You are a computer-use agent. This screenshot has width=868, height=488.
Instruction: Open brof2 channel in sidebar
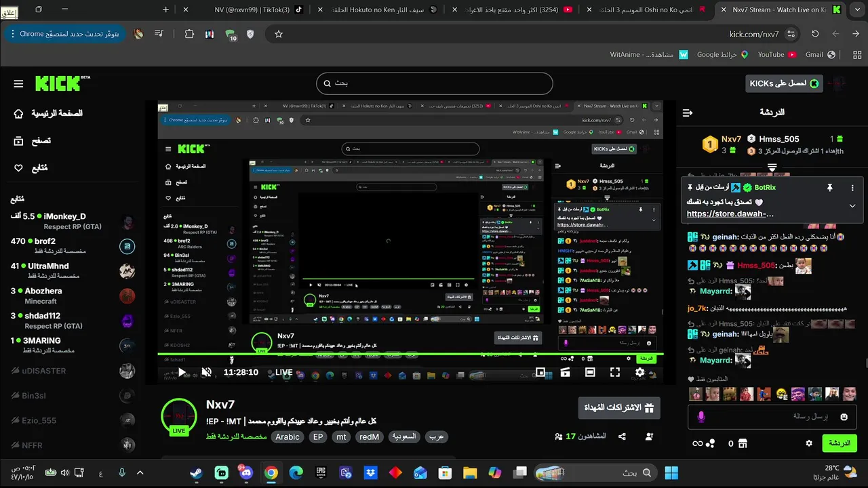pyautogui.click(x=73, y=245)
